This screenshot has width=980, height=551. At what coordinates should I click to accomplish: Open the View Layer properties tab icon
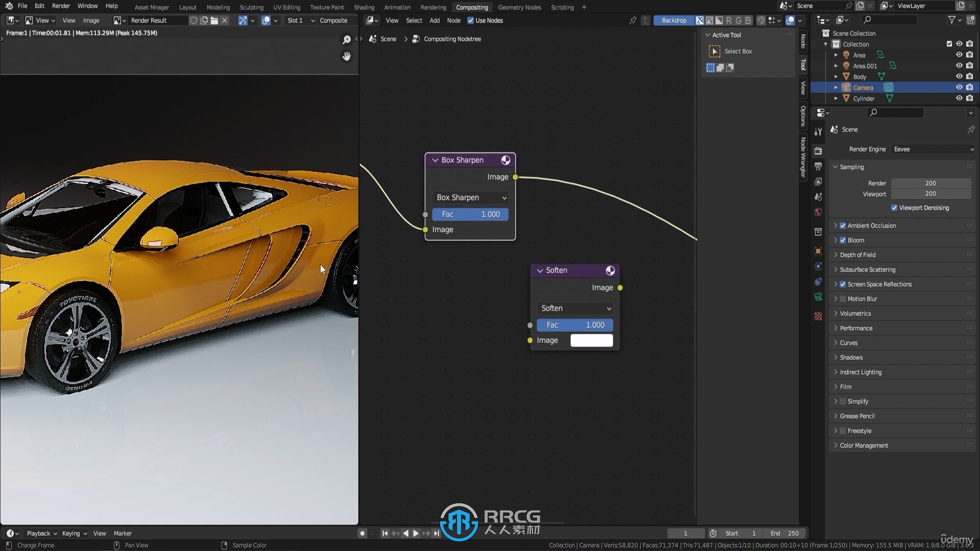[x=818, y=182]
